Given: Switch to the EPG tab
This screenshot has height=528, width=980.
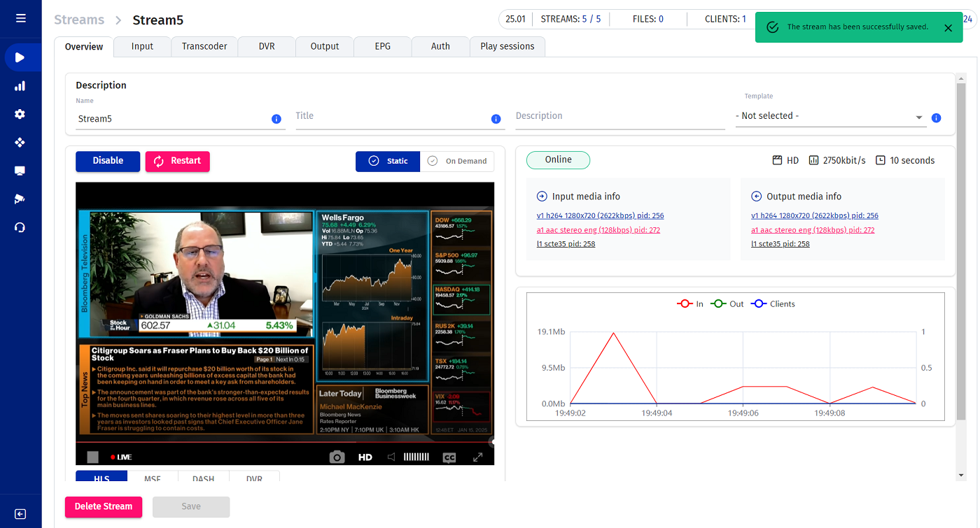Looking at the screenshot, I should [383, 46].
